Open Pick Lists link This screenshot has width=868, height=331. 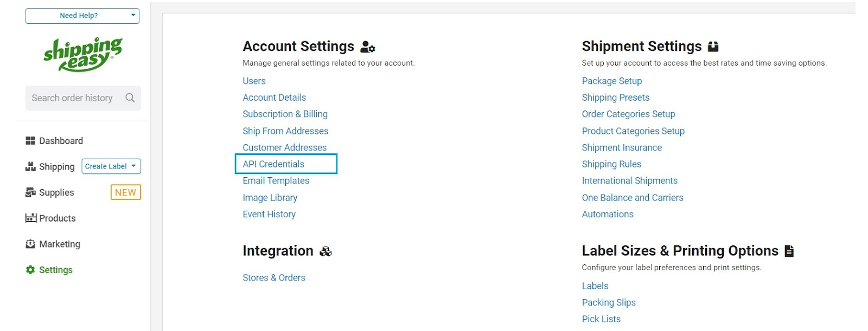pos(601,319)
